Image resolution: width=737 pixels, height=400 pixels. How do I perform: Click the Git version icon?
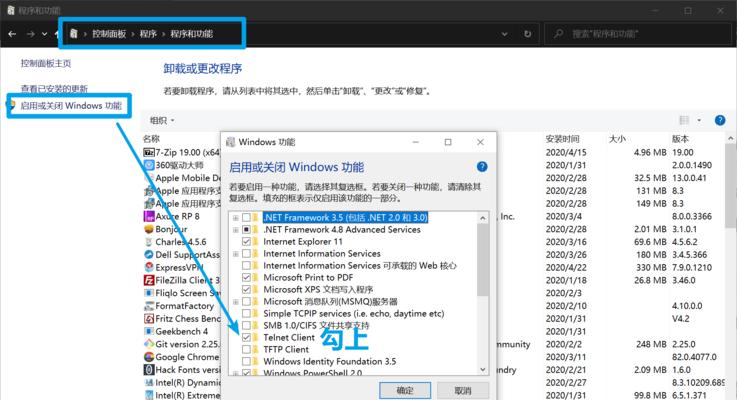149,344
